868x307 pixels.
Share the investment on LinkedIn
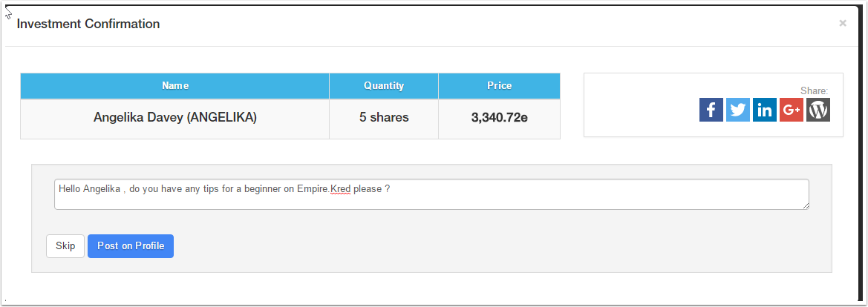764,110
